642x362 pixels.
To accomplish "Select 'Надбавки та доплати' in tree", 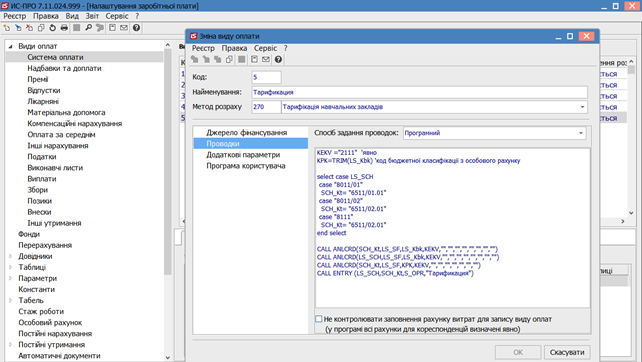I will 64,68.
